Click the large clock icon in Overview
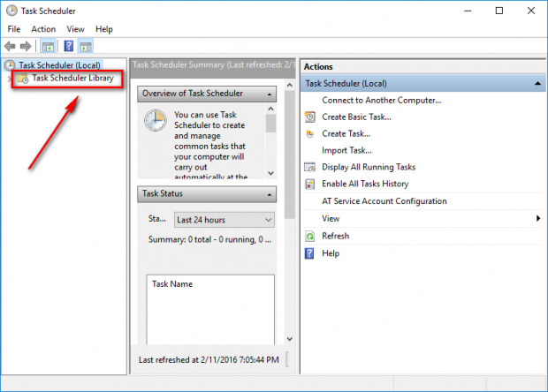The height and width of the screenshot is (392, 548). point(156,120)
